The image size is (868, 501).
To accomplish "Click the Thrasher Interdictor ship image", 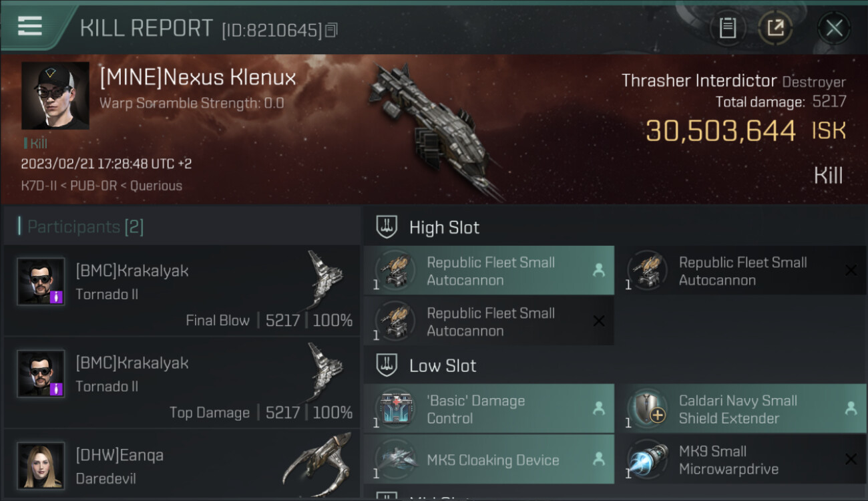I will pyautogui.click(x=434, y=130).
